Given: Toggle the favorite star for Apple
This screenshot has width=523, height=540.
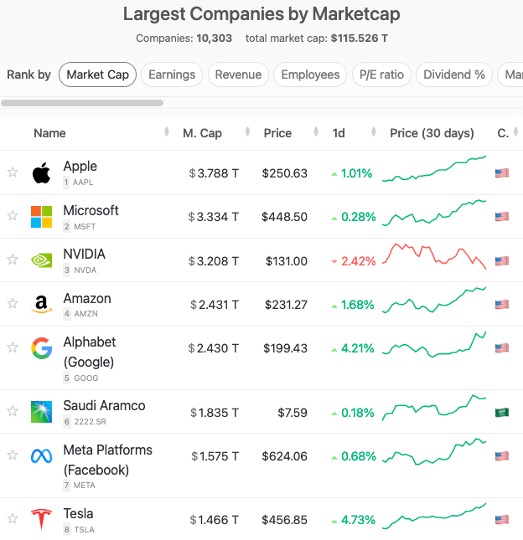Looking at the screenshot, I should 13,172.
